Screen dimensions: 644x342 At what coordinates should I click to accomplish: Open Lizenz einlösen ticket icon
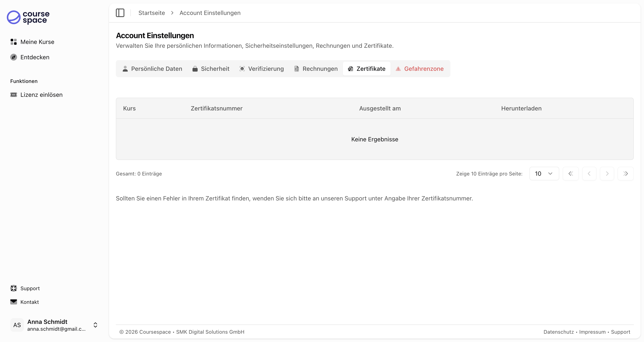[x=13, y=95]
